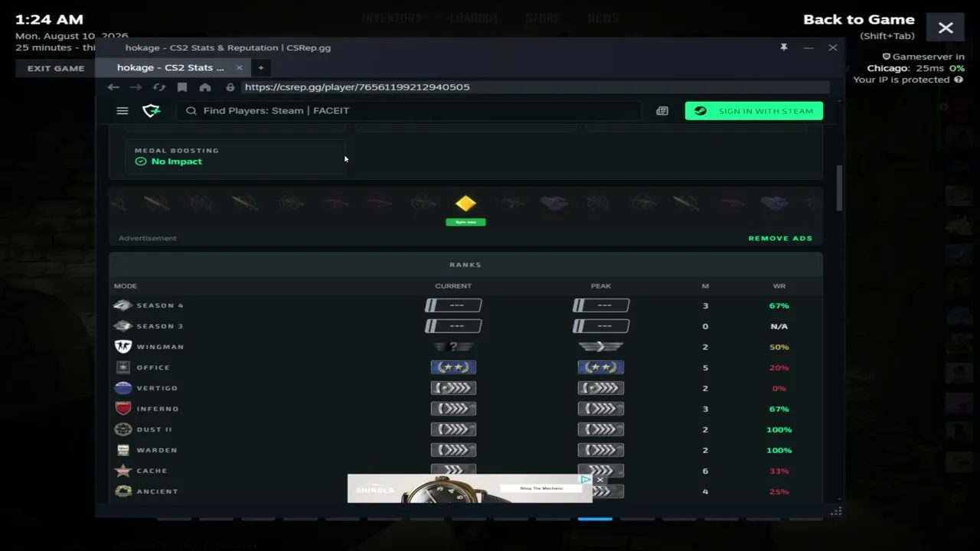Click the Wingman peak rank badge

601,347
